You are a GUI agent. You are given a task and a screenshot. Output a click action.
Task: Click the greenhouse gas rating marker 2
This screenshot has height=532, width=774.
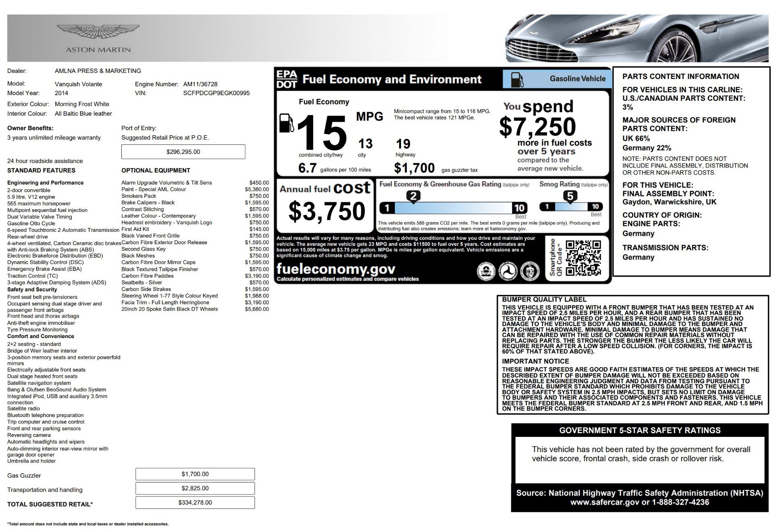[413, 197]
